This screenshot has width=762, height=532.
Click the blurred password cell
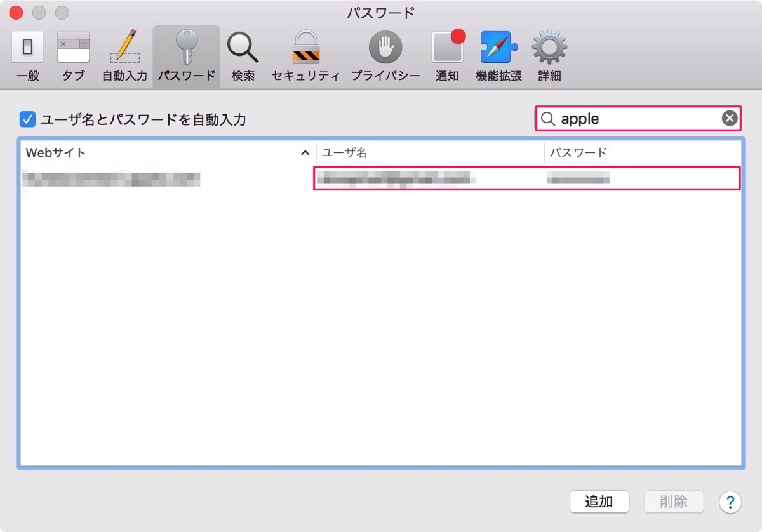point(578,179)
